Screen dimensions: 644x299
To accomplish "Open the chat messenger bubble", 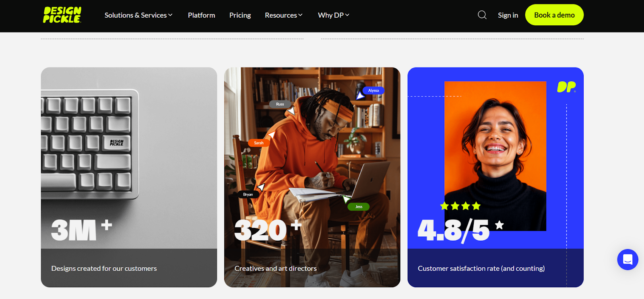I will [x=628, y=260].
